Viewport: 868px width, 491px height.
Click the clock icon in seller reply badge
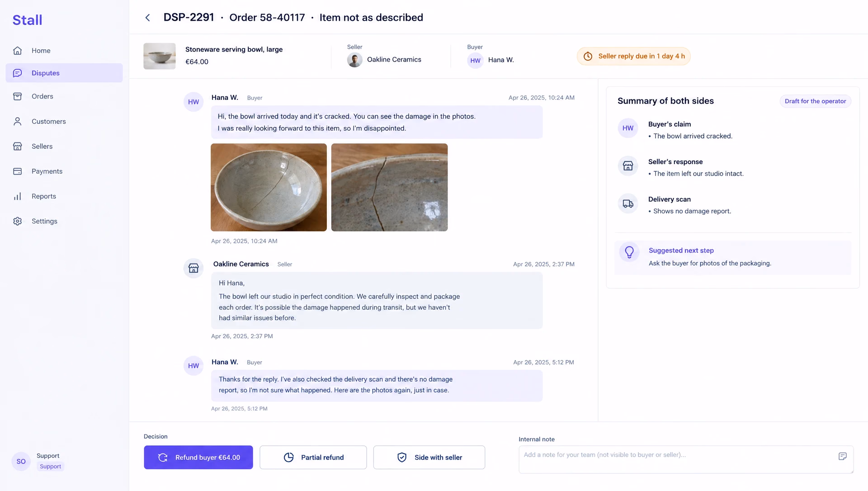[x=588, y=56]
